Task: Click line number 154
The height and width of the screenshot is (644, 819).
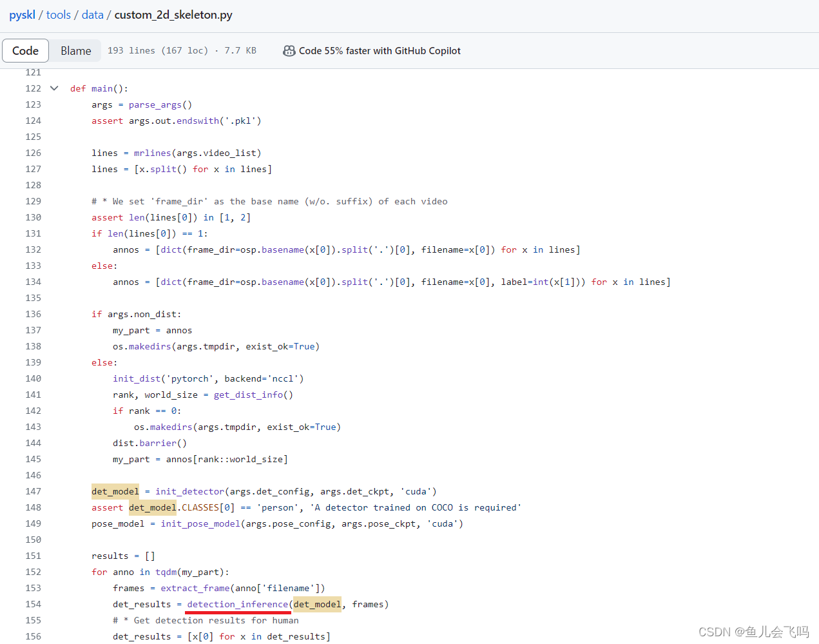Action: pos(32,604)
